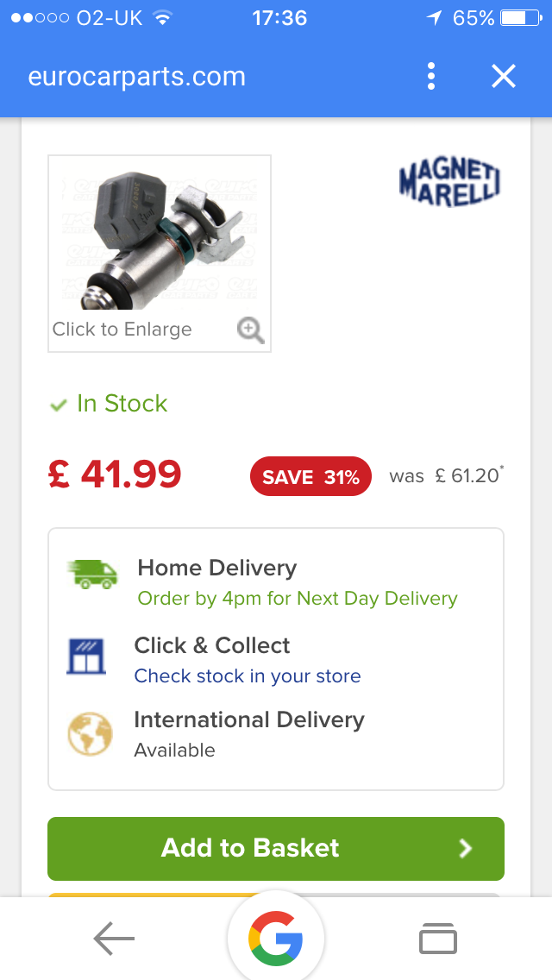Viewport: 552px width, 980px height.
Task: Tap the eurocarparts.com address text
Action: 137,77
